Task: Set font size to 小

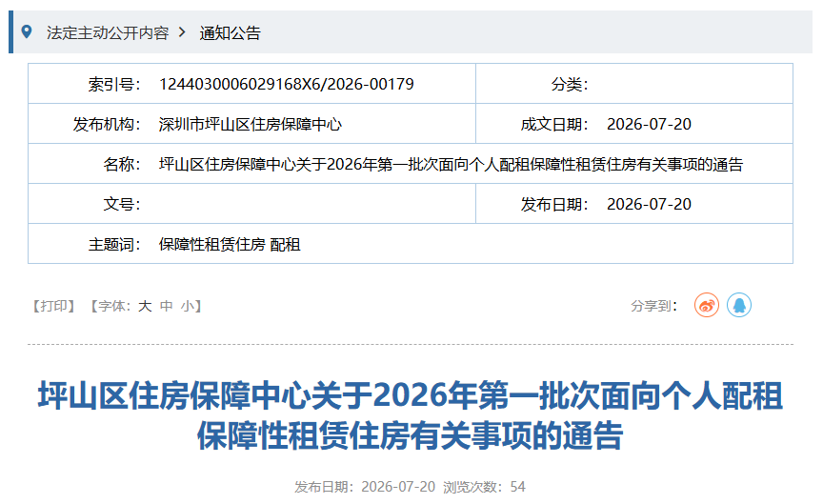Action: pos(188,306)
